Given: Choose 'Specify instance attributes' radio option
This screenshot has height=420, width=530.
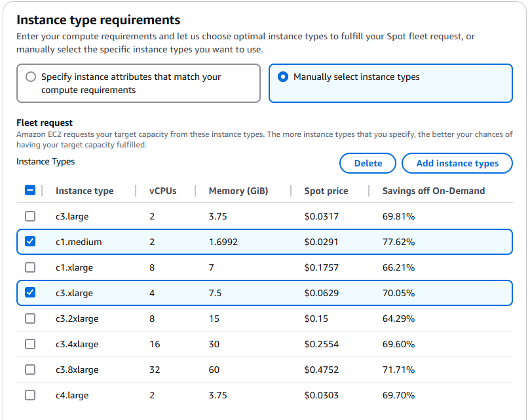Looking at the screenshot, I should coord(31,77).
